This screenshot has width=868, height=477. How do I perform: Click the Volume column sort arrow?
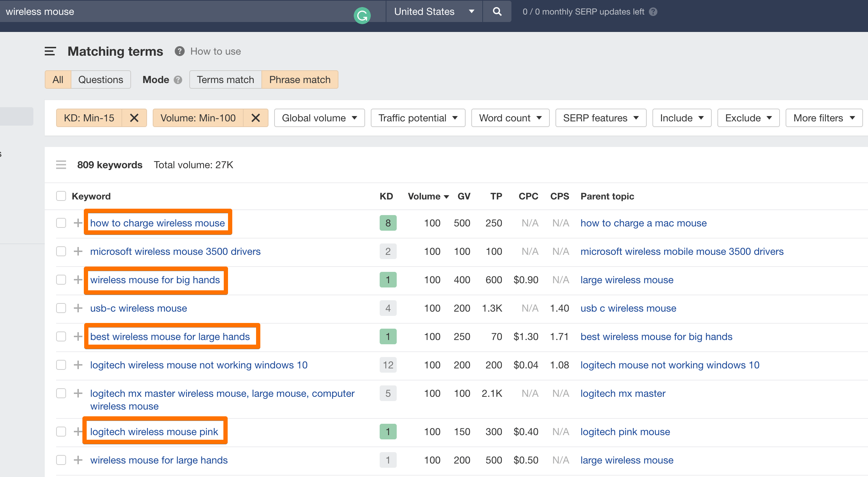[x=446, y=196]
